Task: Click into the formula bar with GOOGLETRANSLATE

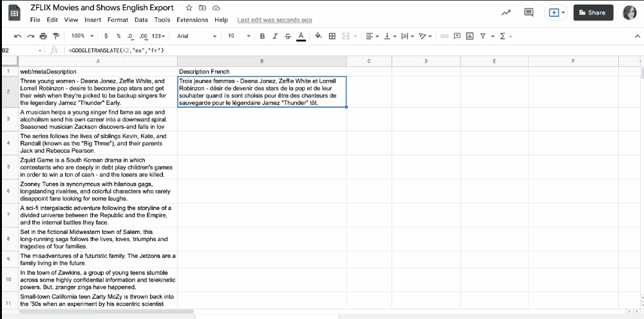Action: pos(353,50)
